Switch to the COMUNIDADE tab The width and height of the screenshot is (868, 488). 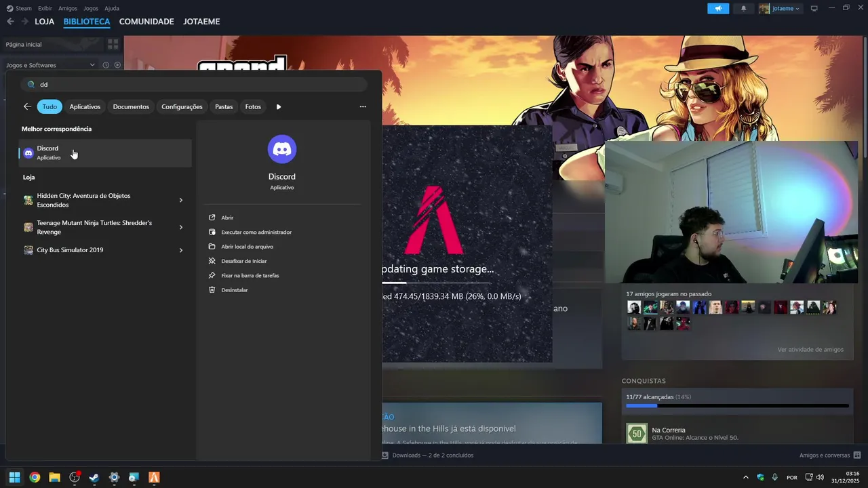[x=146, y=22]
